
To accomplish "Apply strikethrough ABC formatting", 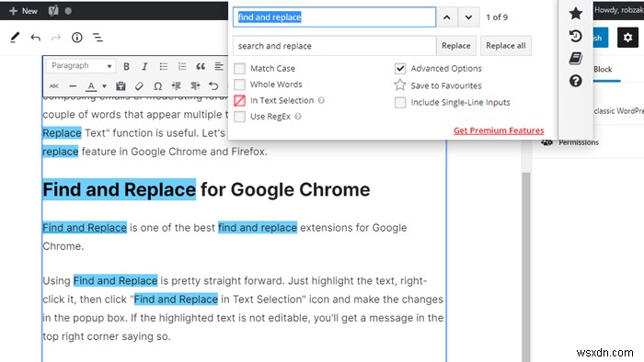I will click(x=53, y=86).
